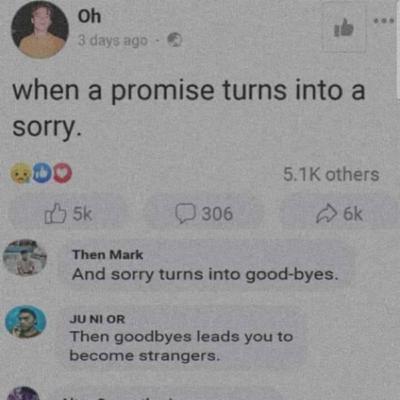Open Then Mark's avatar picture
This screenshot has height=400, width=400.
click(x=25, y=258)
